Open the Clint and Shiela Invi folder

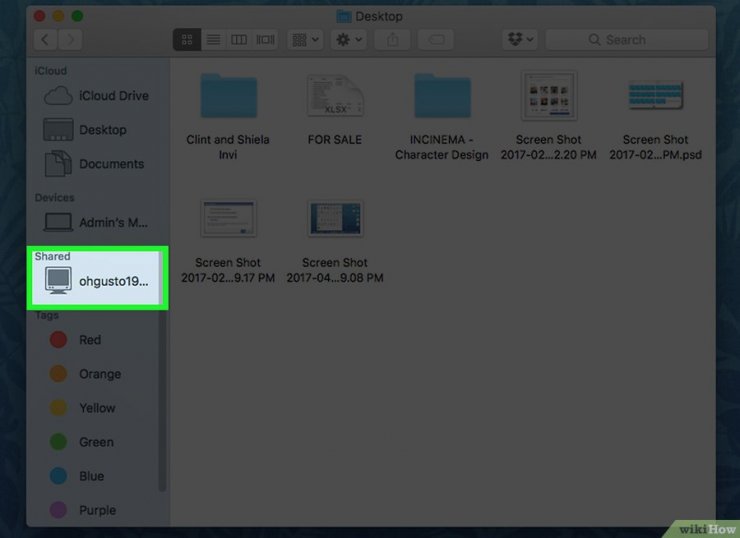point(228,98)
